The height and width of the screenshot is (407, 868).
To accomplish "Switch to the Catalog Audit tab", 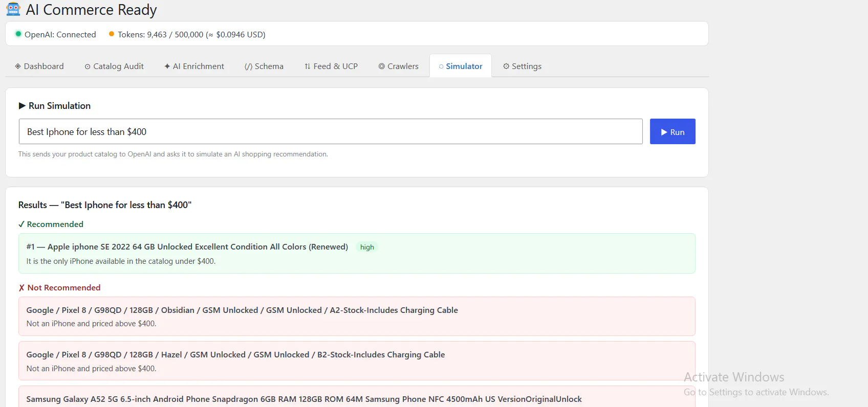I will pyautogui.click(x=114, y=66).
